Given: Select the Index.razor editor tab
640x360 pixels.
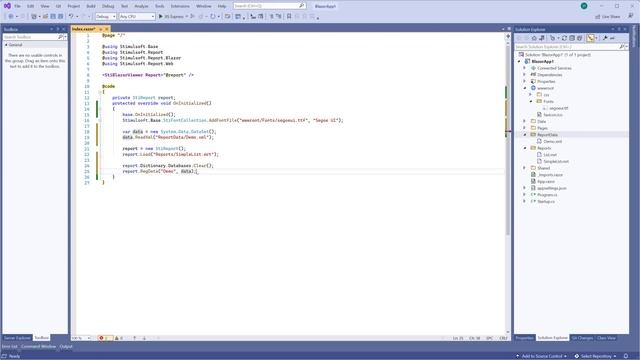Looking at the screenshot, I should [84, 29].
